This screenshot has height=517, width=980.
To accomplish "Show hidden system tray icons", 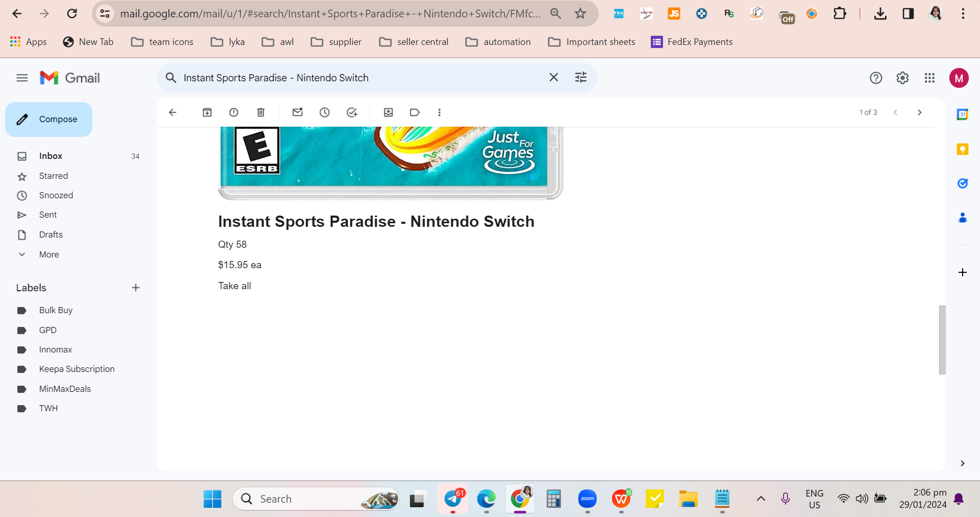I will 761,499.
